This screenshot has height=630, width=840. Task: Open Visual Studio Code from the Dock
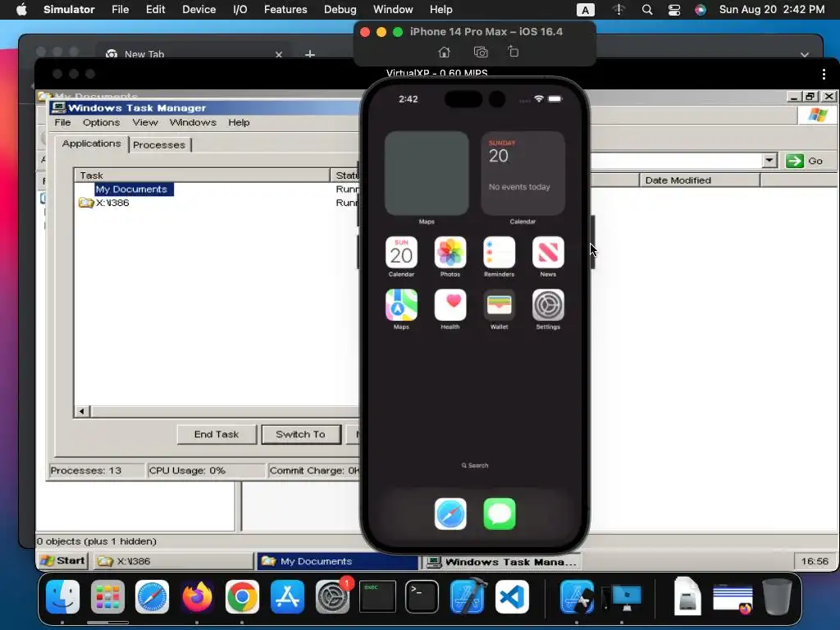coord(512,596)
